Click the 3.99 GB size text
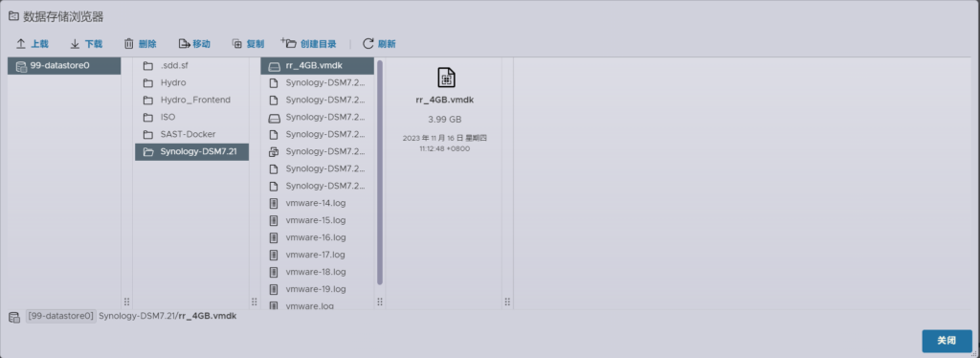This screenshot has height=358, width=980. coord(445,119)
